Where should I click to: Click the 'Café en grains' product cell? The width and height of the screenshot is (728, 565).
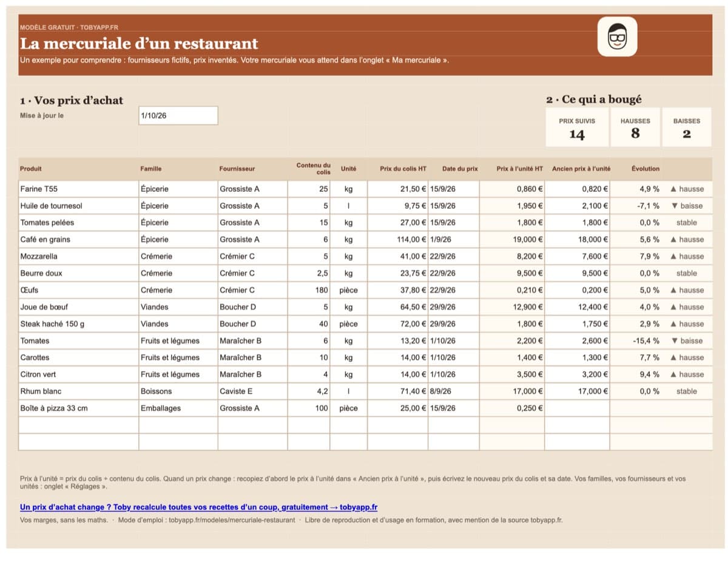pyautogui.click(x=79, y=239)
